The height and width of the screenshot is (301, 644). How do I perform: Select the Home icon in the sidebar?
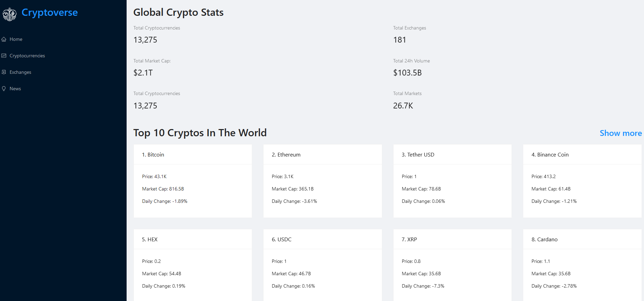3,39
